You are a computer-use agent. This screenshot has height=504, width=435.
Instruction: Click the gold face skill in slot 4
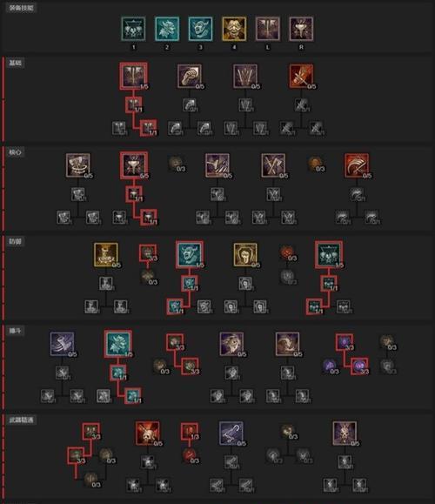(x=234, y=29)
